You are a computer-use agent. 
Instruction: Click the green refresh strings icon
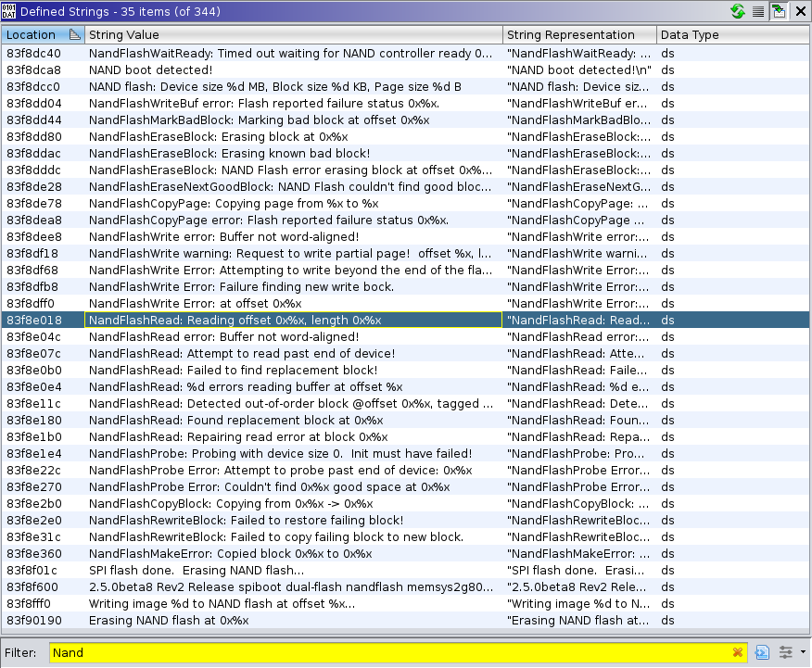coord(738,11)
